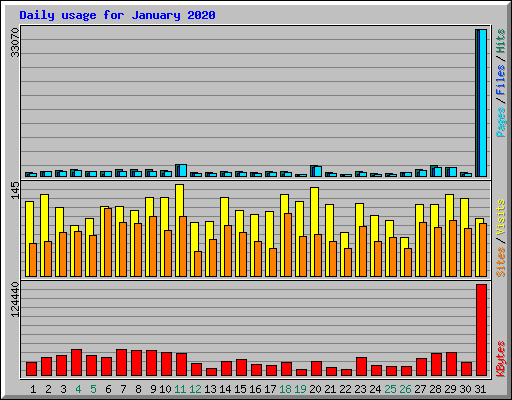Click the tall cyan hits bar for day 31
Screen dimensions: 512x400
[x=483, y=103]
